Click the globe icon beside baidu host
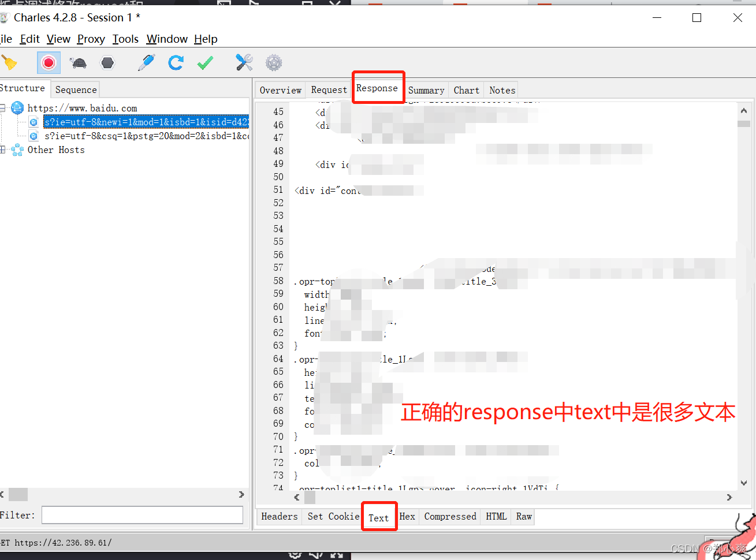 pos(17,108)
